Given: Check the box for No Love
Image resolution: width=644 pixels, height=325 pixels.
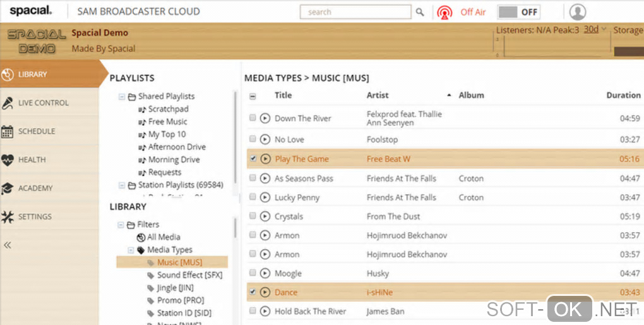Looking at the screenshot, I should [253, 138].
